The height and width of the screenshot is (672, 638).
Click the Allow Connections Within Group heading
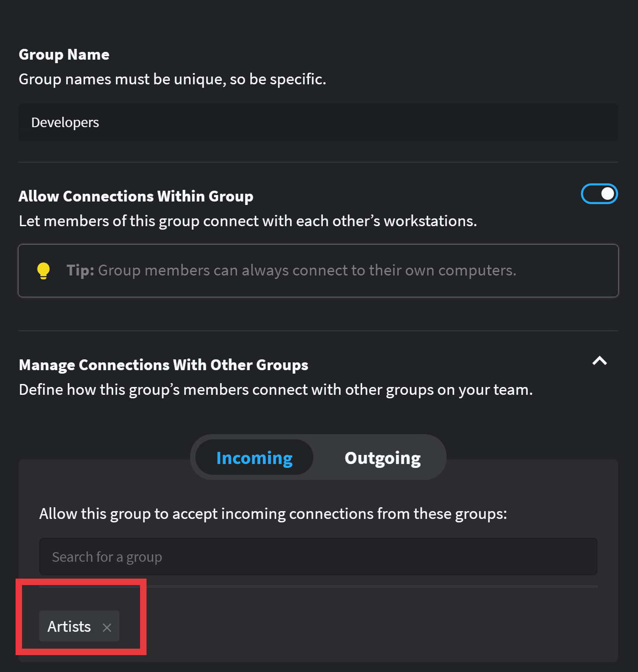136,196
